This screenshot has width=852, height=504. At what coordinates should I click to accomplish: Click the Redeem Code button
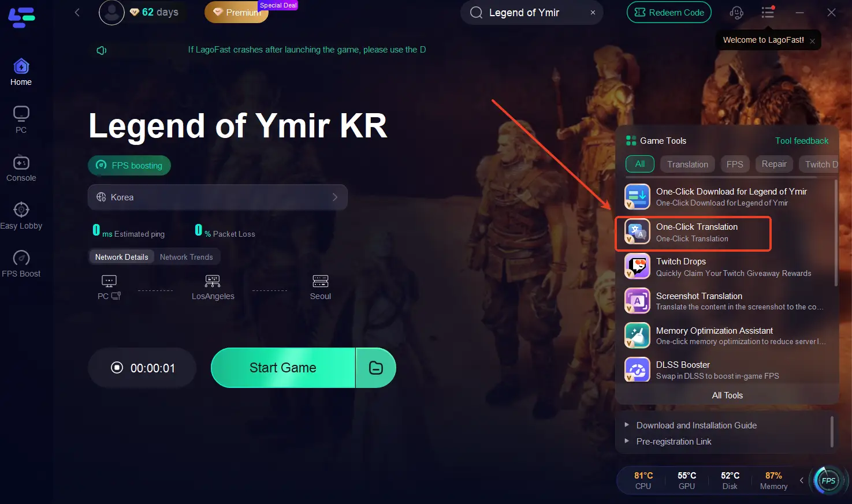click(x=669, y=12)
